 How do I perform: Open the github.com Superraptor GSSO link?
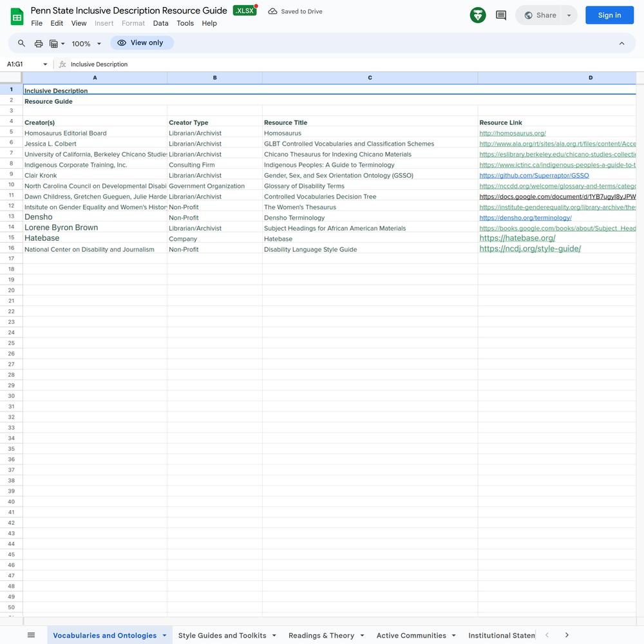coord(534,175)
